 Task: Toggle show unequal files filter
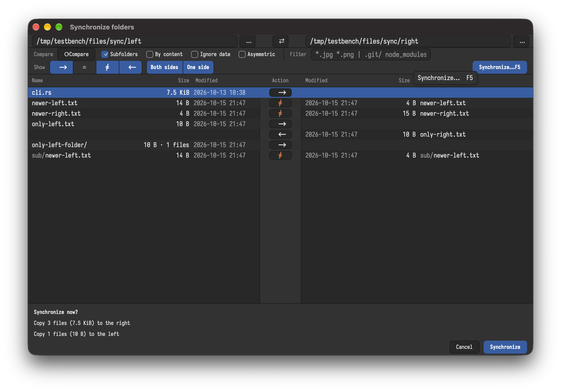click(107, 67)
